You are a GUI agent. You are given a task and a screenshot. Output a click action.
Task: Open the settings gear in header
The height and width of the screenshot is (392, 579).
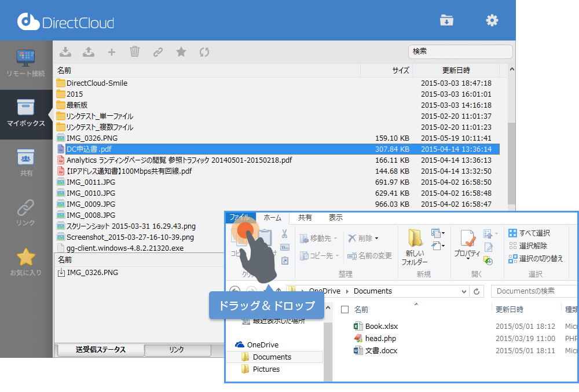click(x=492, y=20)
